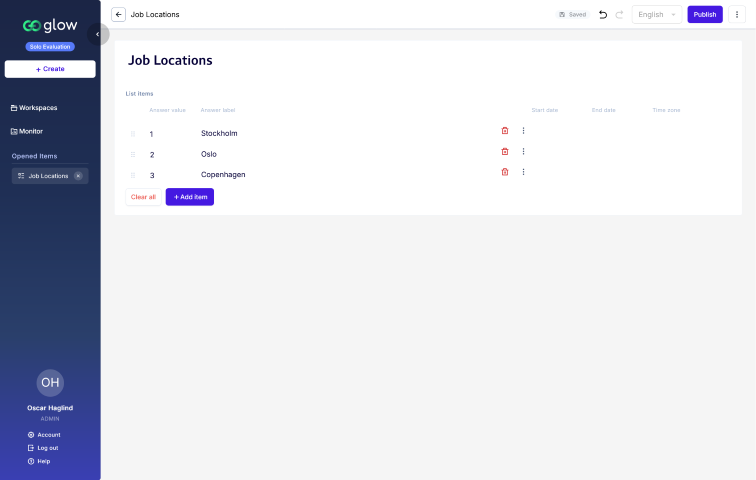Click the Answer value column header

(x=167, y=110)
